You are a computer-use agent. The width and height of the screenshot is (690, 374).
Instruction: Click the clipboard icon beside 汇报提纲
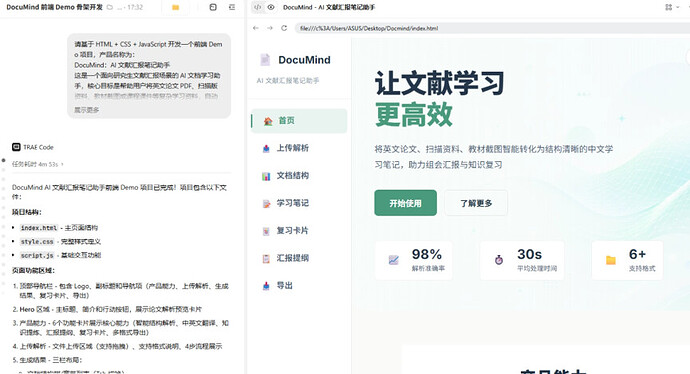(266, 259)
